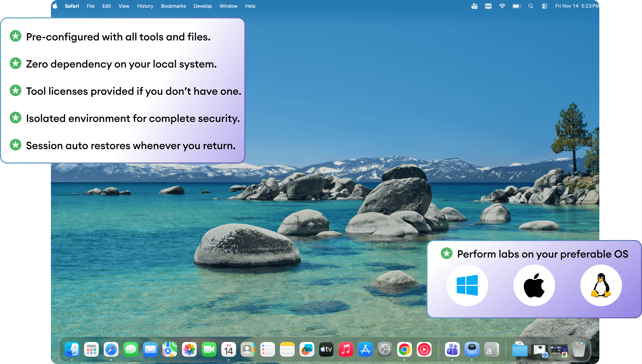Select the Windows OS logo circle
642x364 pixels.
(467, 285)
